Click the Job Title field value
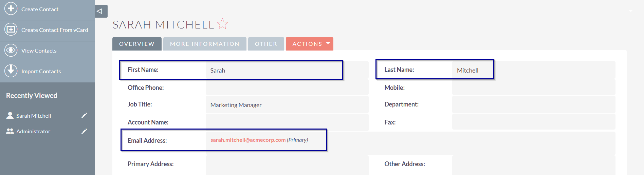This screenshot has height=175, width=644. [x=236, y=105]
